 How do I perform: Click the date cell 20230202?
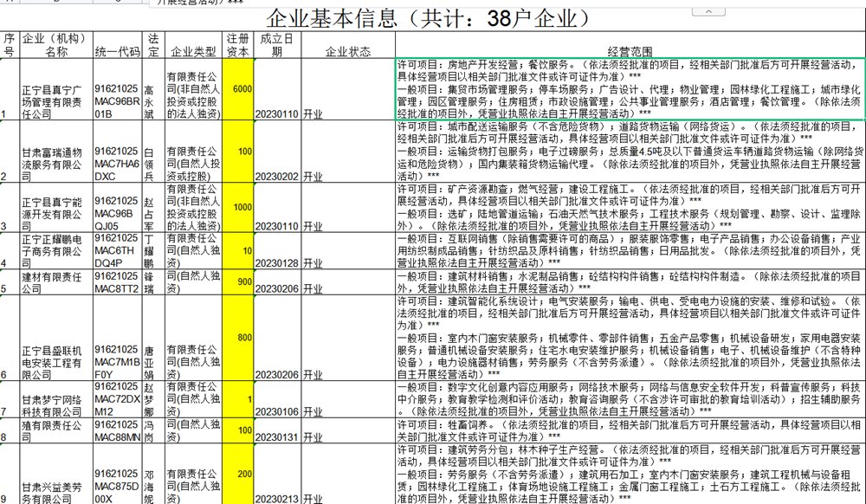tap(277, 177)
